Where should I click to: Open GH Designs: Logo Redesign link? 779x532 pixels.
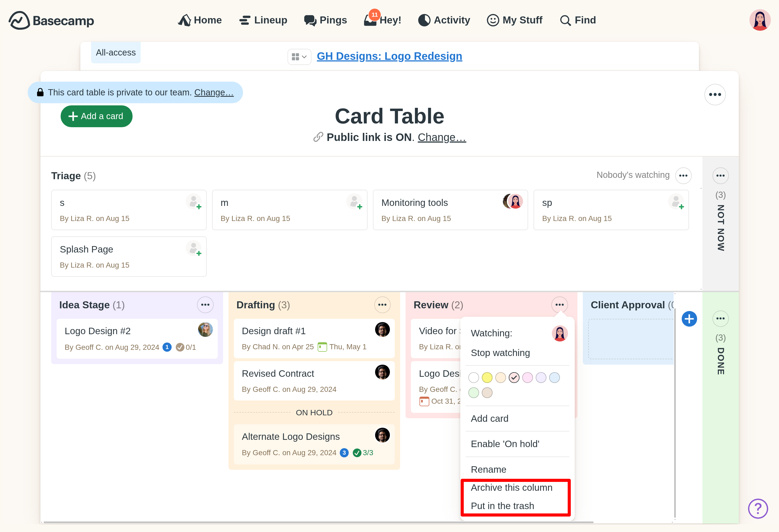(389, 56)
